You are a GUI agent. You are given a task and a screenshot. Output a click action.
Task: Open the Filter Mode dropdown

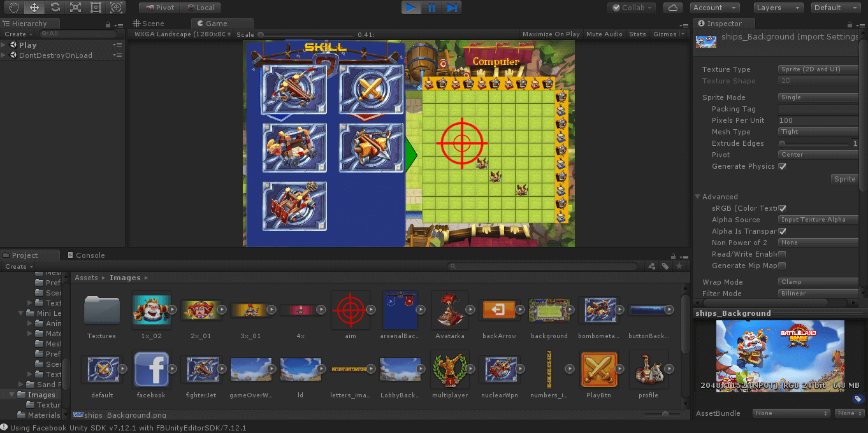tap(818, 294)
